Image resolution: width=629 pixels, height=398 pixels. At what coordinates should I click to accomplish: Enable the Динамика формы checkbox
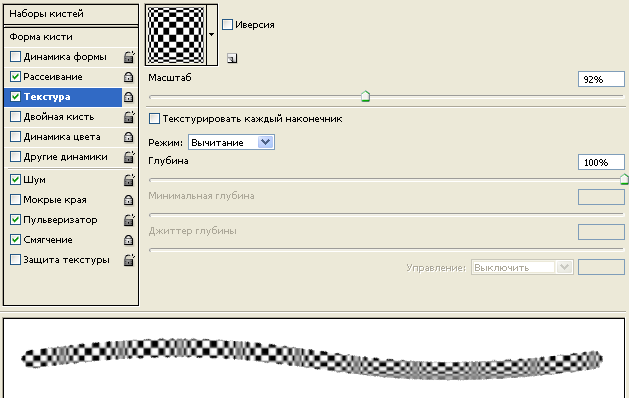15,57
